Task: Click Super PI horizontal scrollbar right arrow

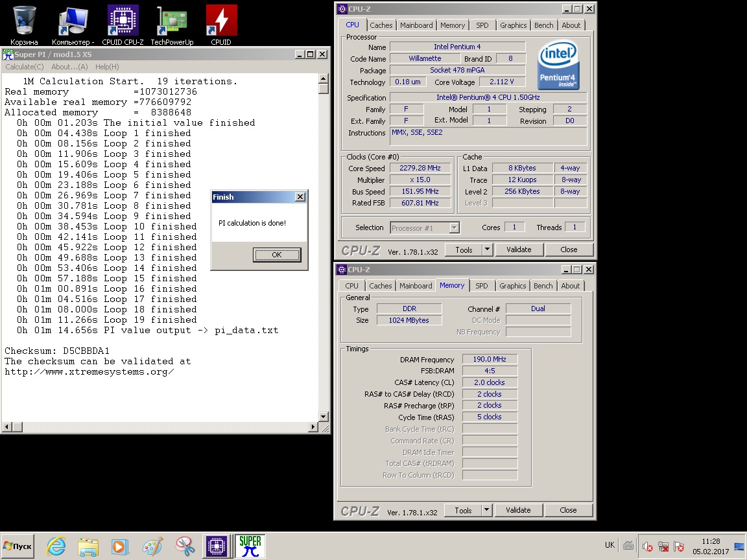Action: click(x=313, y=427)
